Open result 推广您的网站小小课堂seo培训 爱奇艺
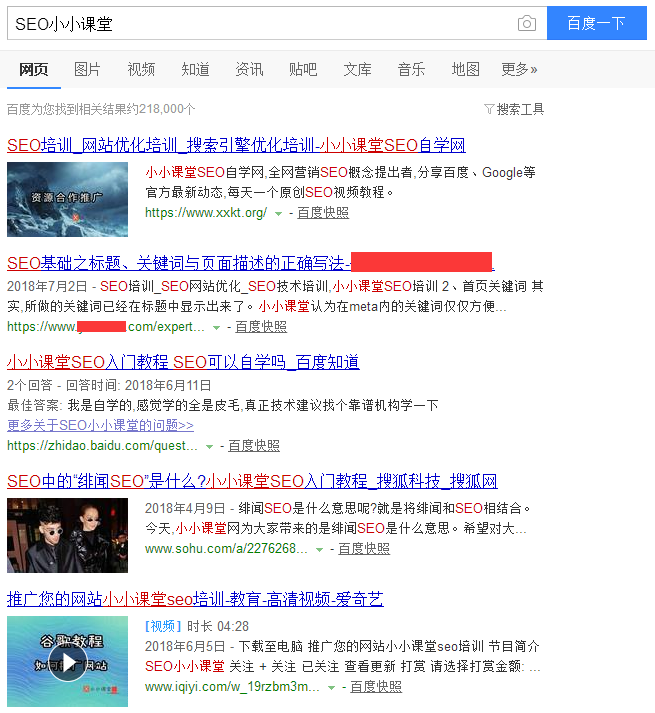Image resolution: width=655 pixels, height=713 pixels. click(195, 599)
